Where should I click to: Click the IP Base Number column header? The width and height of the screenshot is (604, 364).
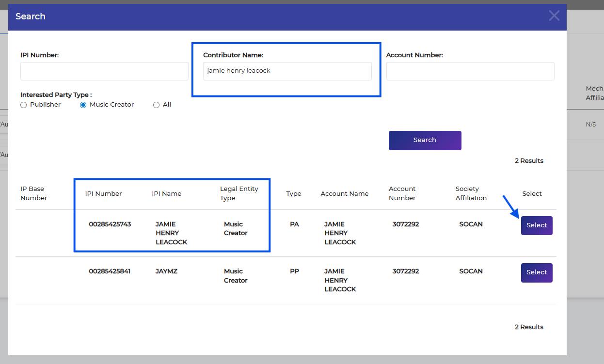click(34, 193)
